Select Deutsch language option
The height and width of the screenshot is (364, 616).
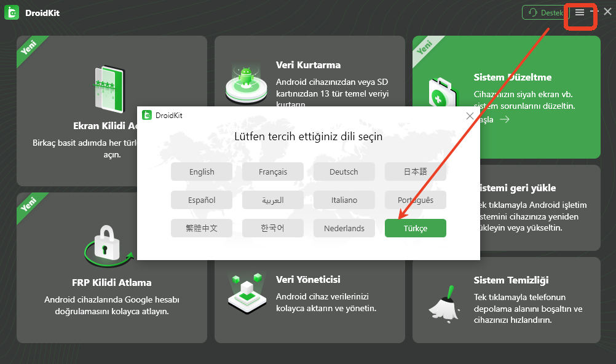[344, 172]
